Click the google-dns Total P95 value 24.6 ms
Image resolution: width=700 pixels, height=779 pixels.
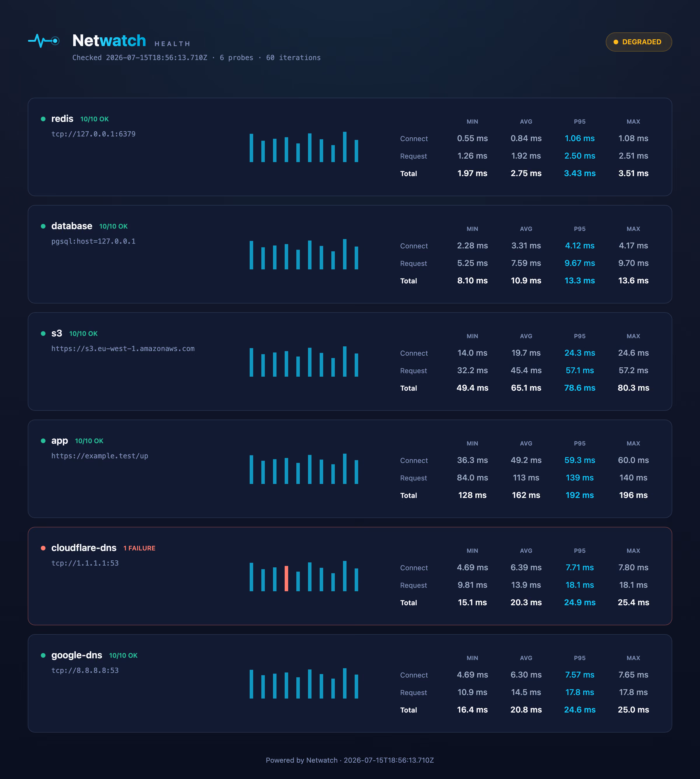pyautogui.click(x=580, y=710)
